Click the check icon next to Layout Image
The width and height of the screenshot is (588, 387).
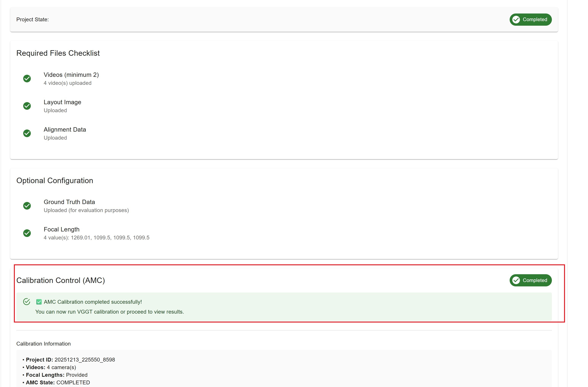tap(27, 106)
